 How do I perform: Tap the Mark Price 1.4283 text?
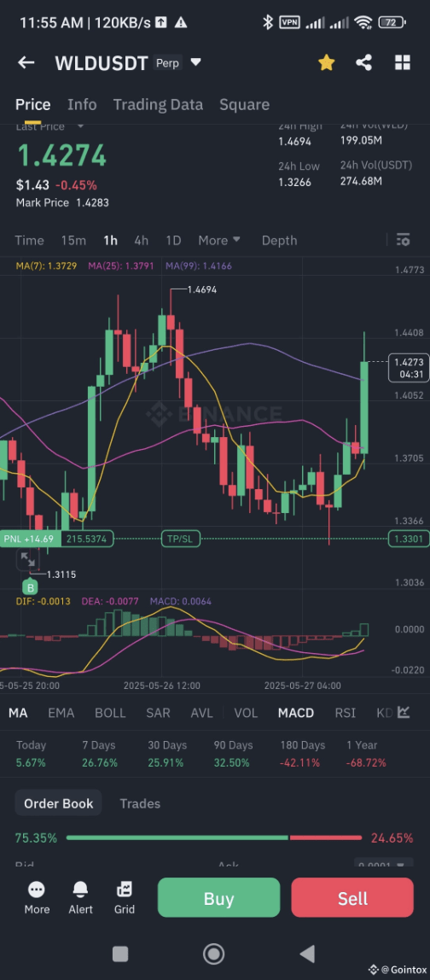click(x=62, y=203)
